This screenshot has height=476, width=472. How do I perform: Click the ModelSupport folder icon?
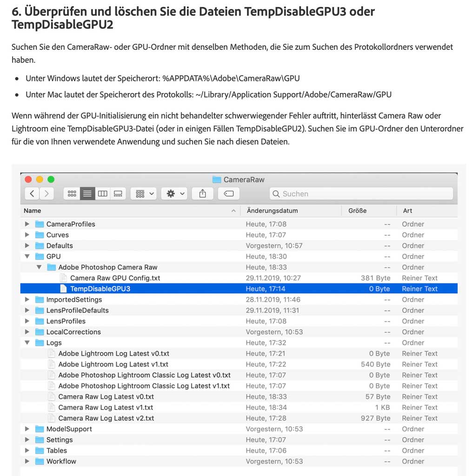tap(40, 429)
